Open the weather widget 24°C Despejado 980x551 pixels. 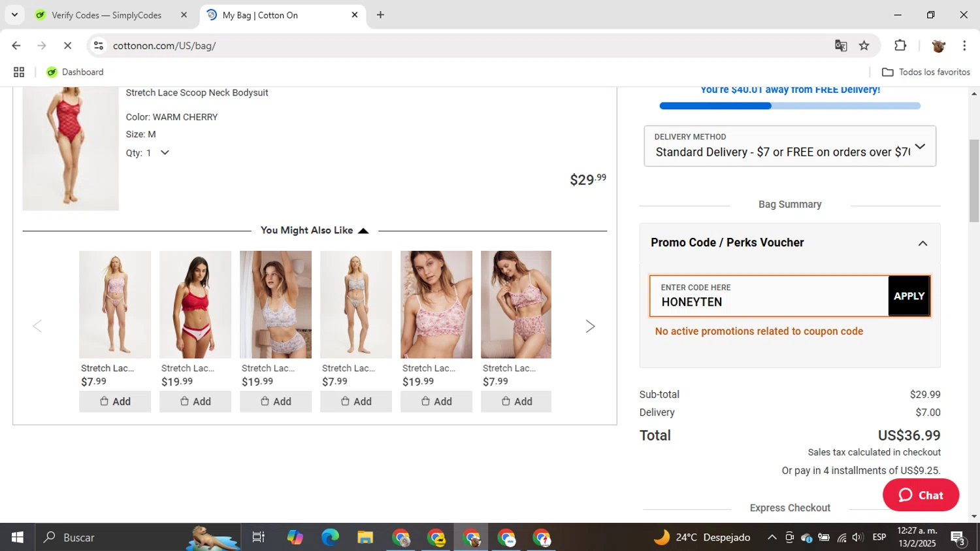702,537
